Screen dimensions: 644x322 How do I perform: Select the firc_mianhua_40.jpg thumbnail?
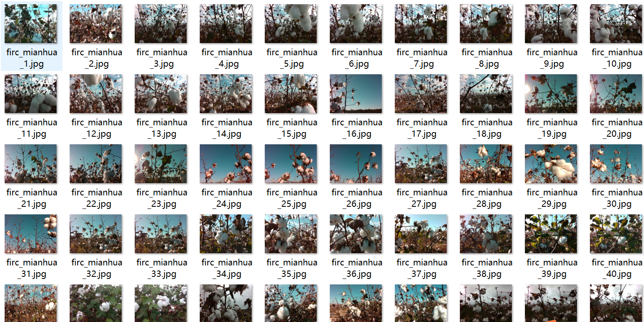click(616, 234)
